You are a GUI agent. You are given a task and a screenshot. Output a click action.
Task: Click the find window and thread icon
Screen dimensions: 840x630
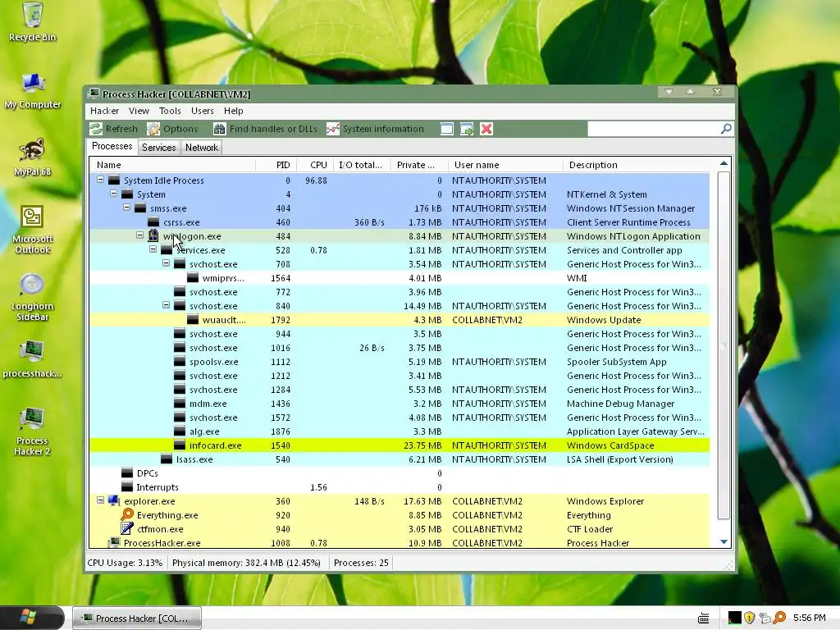tap(467, 129)
